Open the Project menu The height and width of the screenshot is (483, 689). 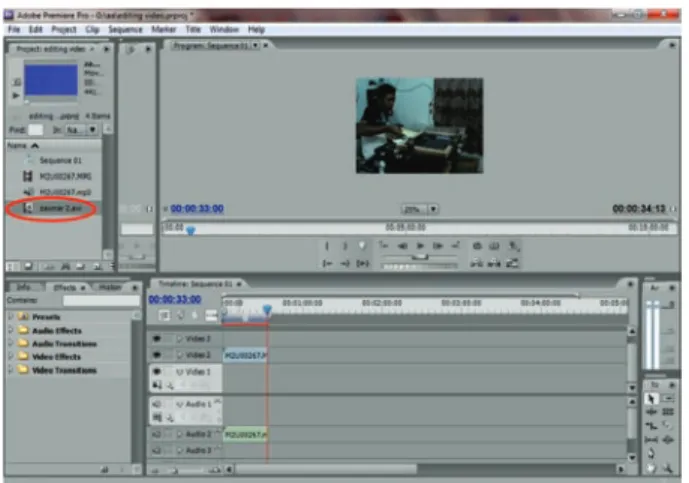tap(64, 29)
